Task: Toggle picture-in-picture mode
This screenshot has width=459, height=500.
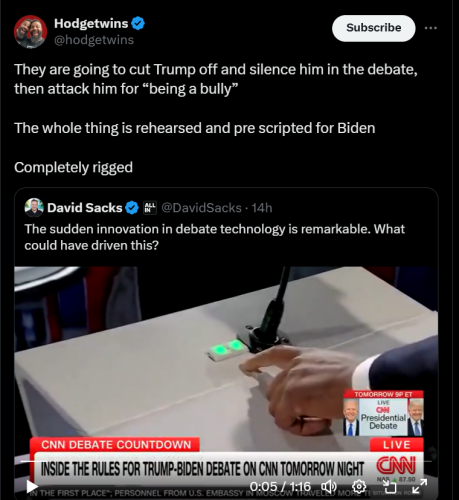Action: click(x=390, y=487)
